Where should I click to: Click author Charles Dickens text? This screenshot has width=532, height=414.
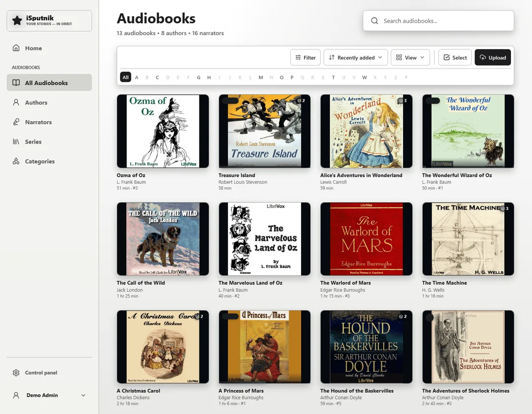133,397
